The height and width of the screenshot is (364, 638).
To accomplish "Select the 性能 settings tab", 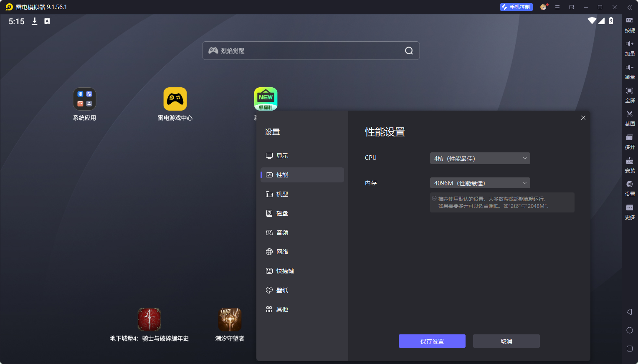I will (302, 175).
